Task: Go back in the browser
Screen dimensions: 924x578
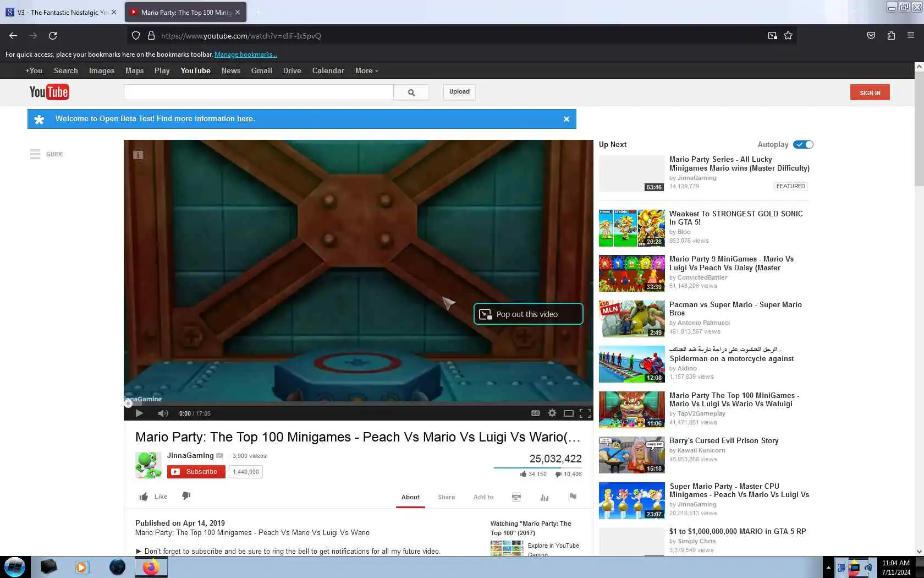Action: (x=13, y=36)
